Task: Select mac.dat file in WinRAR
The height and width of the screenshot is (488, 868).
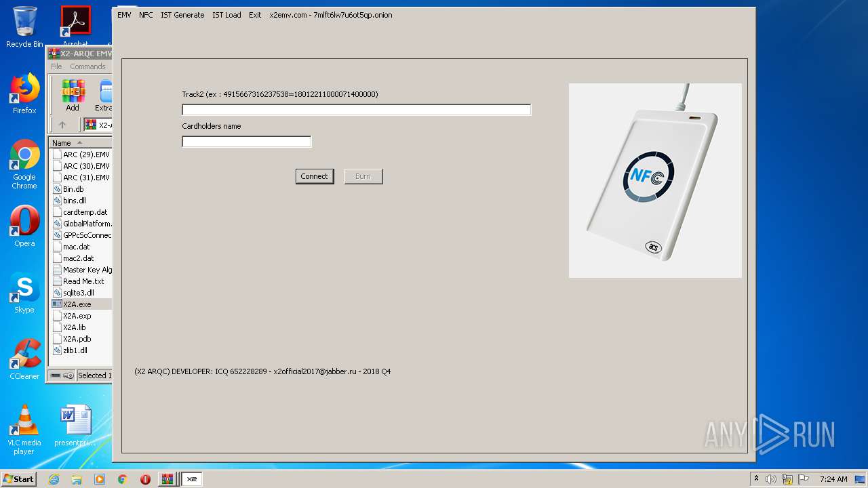Action: click(71, 247)
